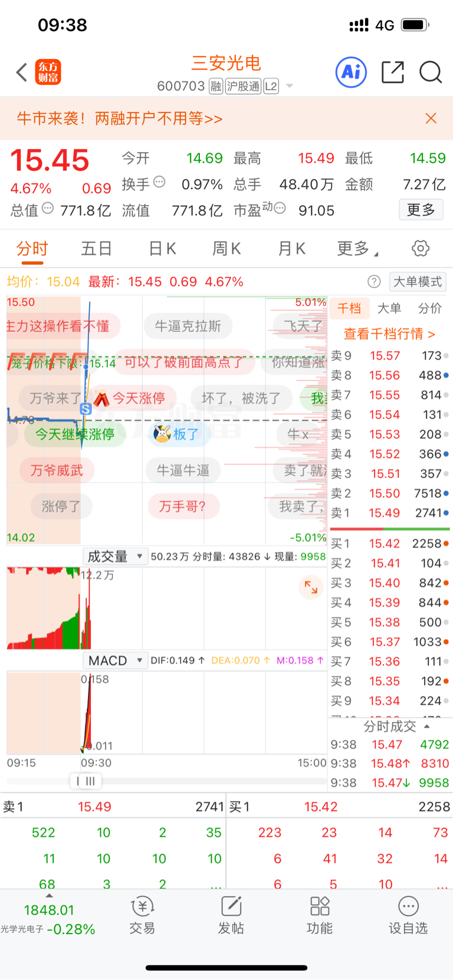Open the 交易 trade icon
453x980 pixels.
[142, 916]
